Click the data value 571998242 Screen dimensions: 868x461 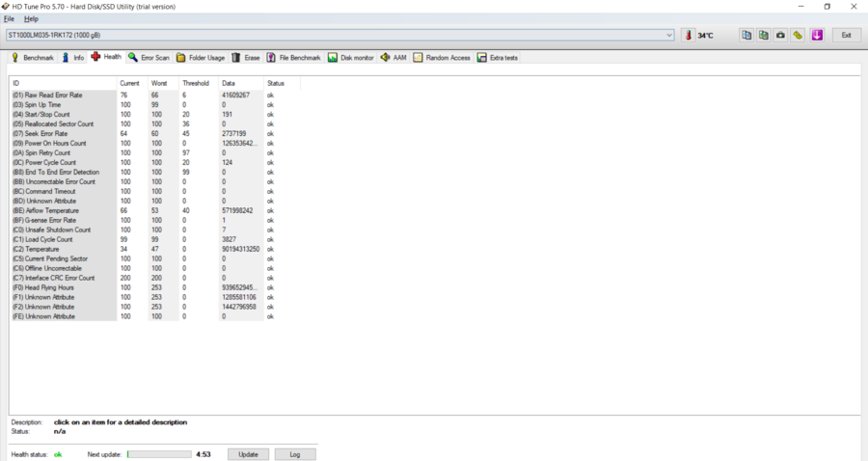click(237, 211)
